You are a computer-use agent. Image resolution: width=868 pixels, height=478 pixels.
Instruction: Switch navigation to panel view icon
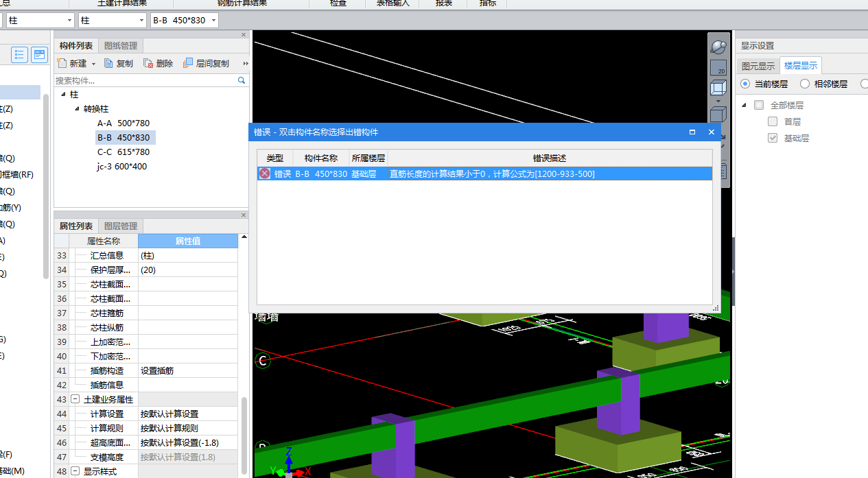40,55
